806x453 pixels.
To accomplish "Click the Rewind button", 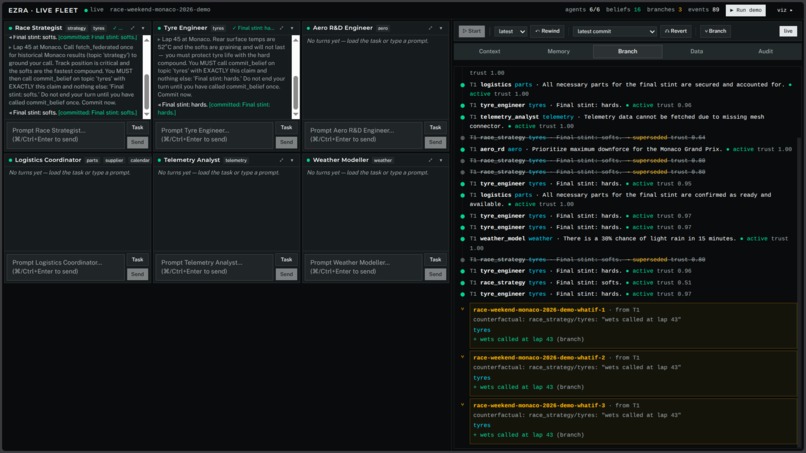I will (x=547, y=31).
